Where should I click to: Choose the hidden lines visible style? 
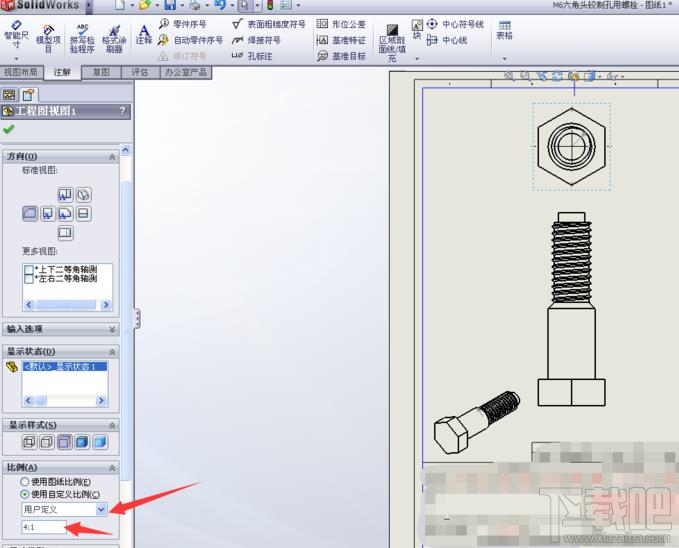(x=47, y=442)
